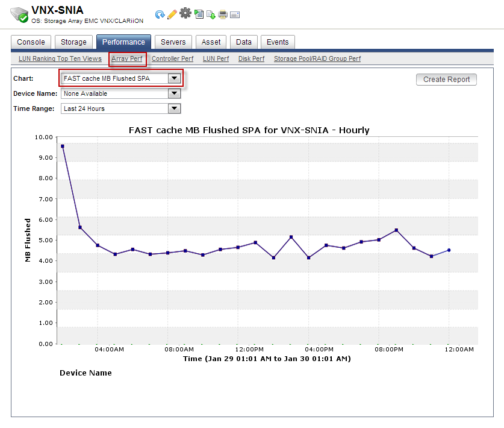Open the LUN Ranking Top Ten Views link
This screenshot has width=504, height=428.
pyautogui.click(x=60, y=58)
